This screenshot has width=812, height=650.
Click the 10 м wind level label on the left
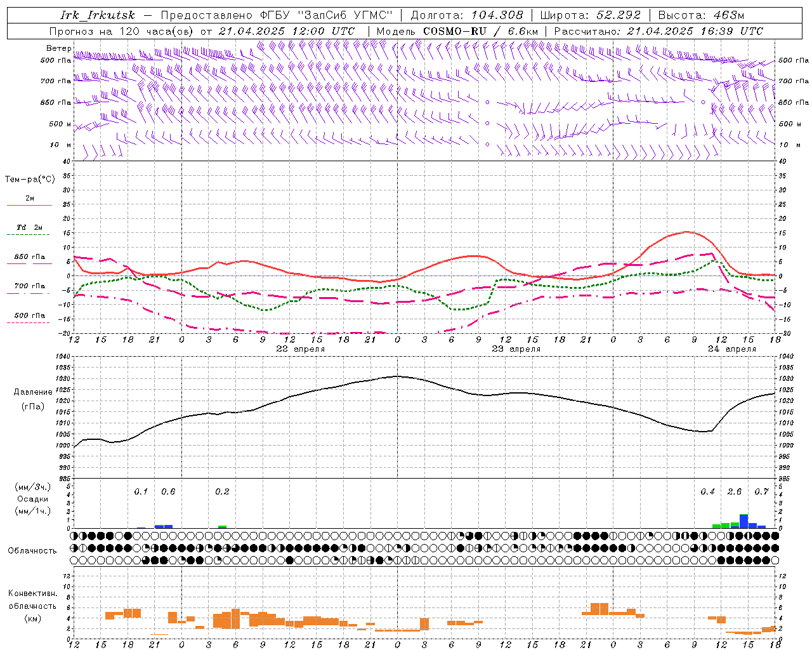tap(60, 145)
